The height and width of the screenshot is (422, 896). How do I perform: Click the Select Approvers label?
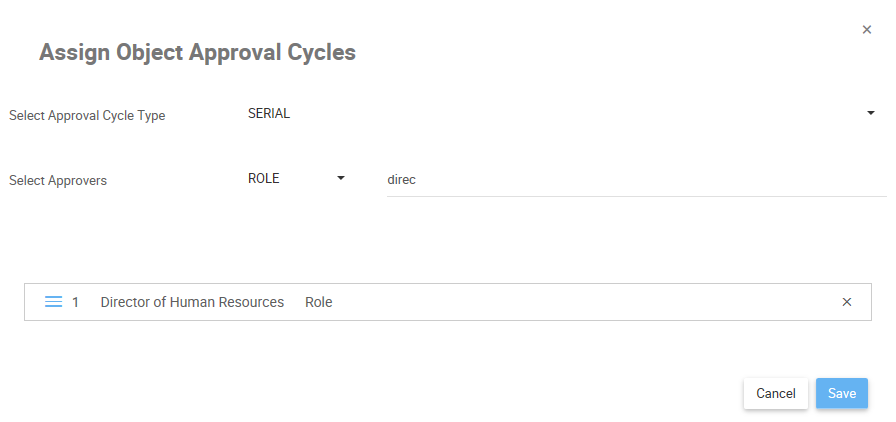click(58, 181)
